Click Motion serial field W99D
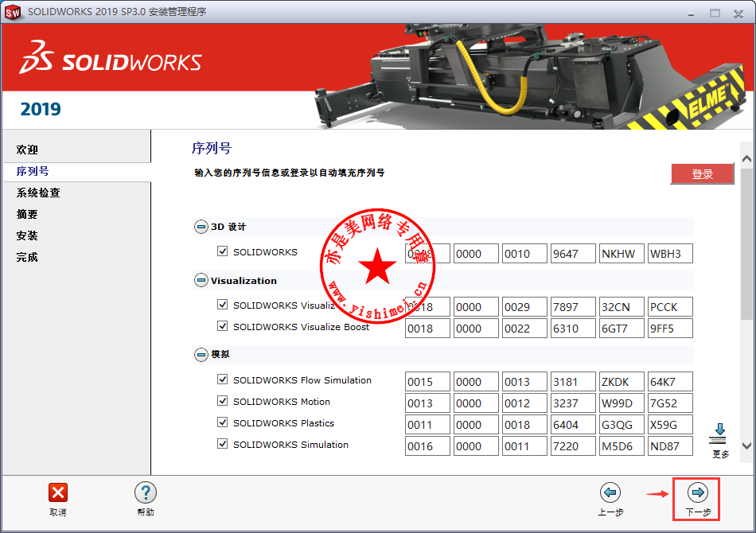The width and height of the screenshot is (756, 533). [x=622, y=403]
